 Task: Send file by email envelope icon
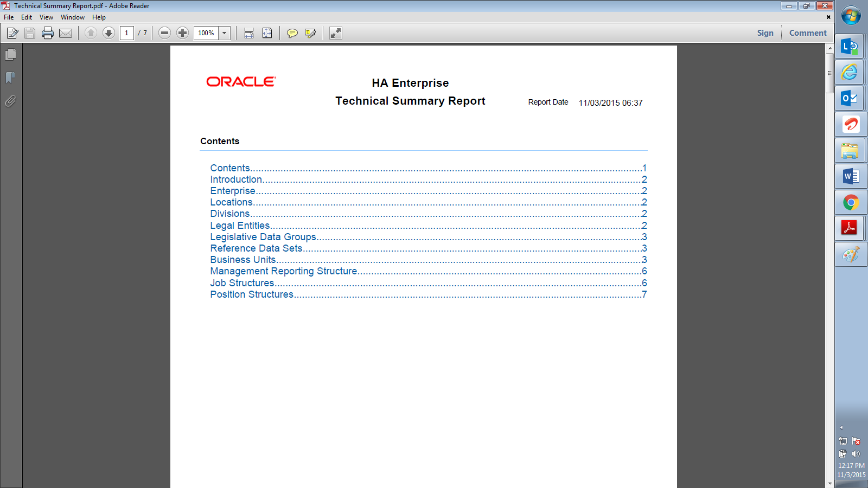(66, 33)
